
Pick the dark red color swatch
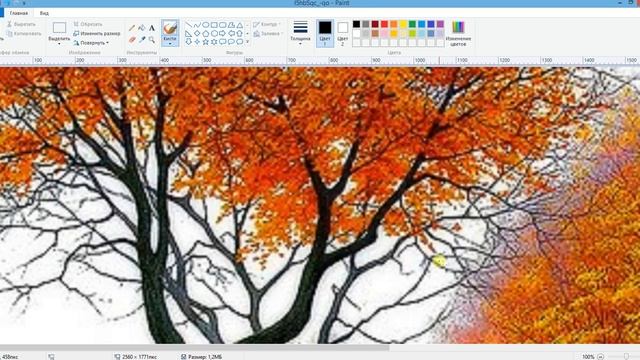point(375,24)
